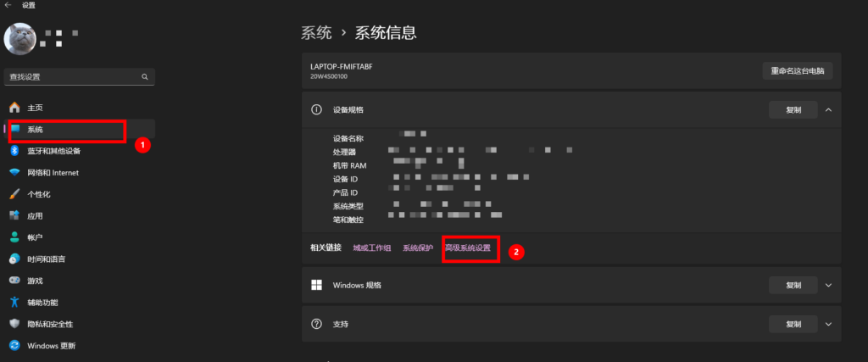Open the 主页 home icon in sidebar
This screenshot has height=362, width=868.
[x=14, y=108]
